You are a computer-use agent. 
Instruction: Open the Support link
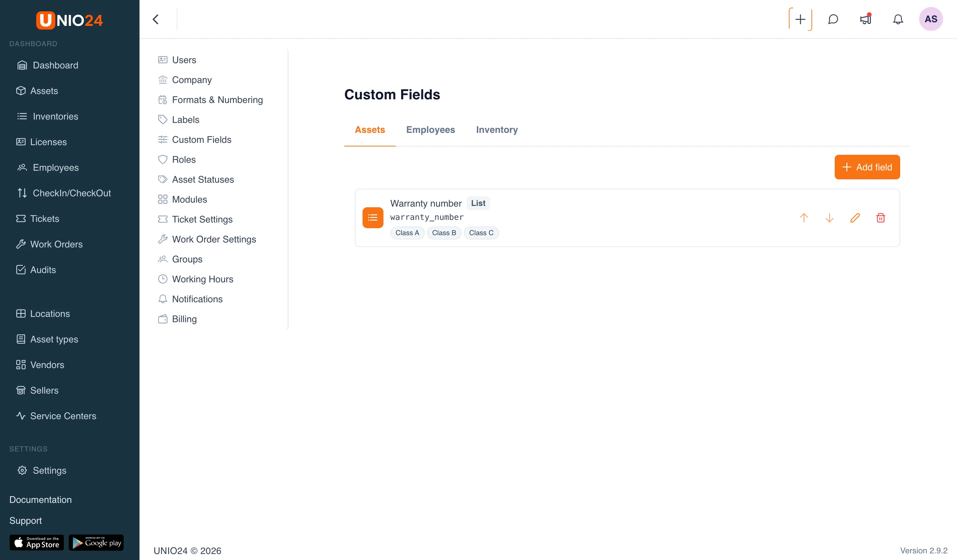click(x=26, y=520)
